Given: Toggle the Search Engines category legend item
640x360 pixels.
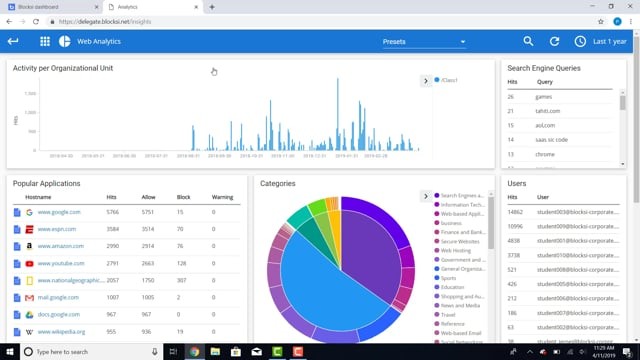Looking at the screenshot, I should [x=459, y=196].
